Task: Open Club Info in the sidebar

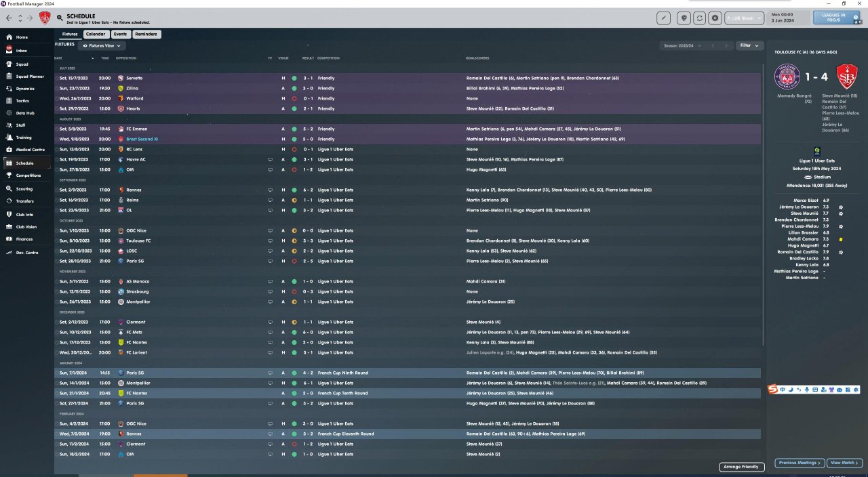Action: point(24,214)
